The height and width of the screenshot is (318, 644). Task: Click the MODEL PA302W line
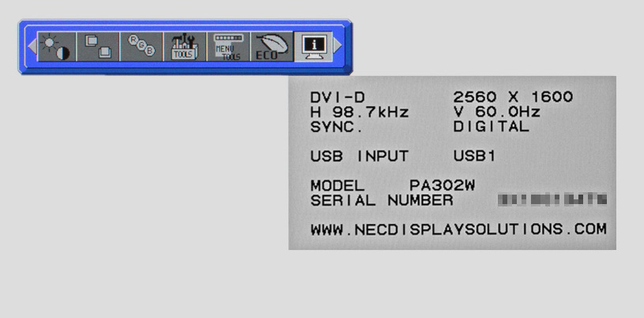coord(393,186)
